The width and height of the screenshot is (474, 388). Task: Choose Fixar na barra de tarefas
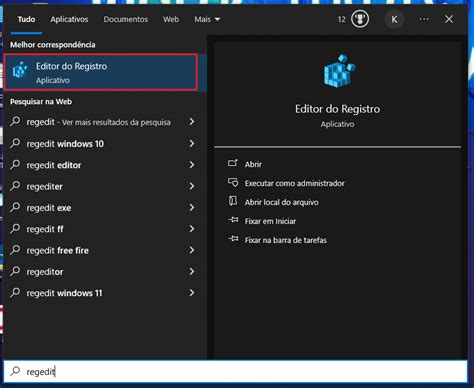286,240
